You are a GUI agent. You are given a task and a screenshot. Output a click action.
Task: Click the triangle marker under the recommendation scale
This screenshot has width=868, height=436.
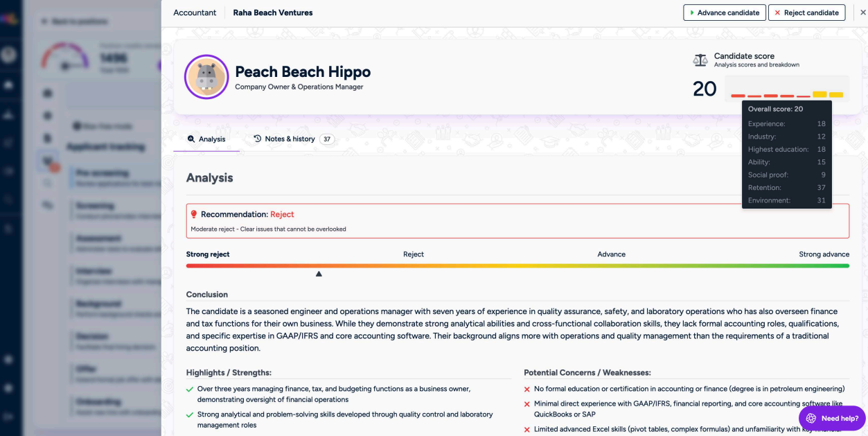319,274
